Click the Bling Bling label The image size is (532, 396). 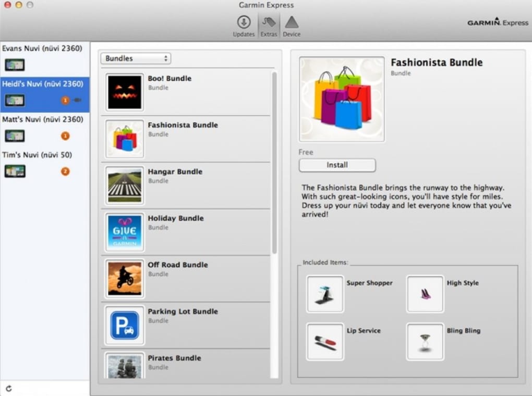point(464,330)
